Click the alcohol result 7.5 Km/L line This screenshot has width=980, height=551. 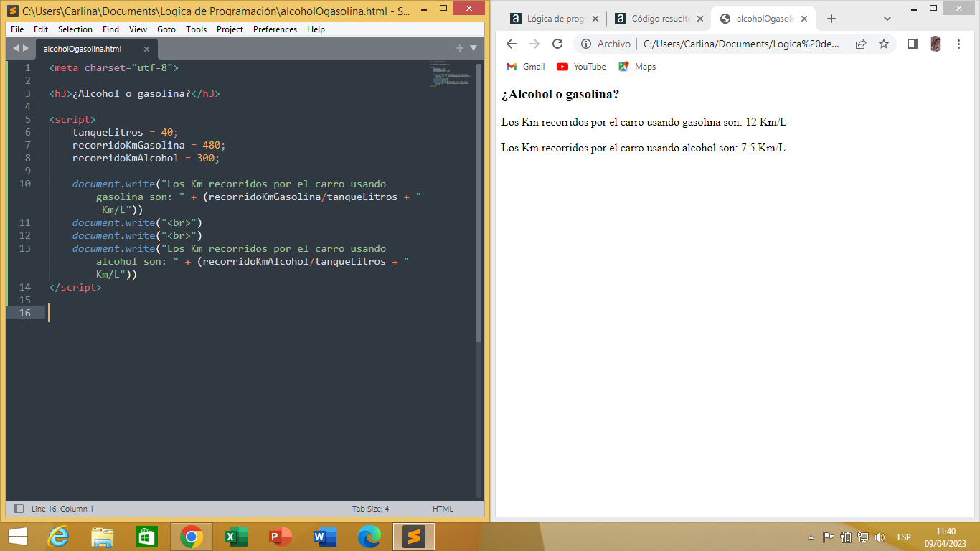(x=644, y=148)
